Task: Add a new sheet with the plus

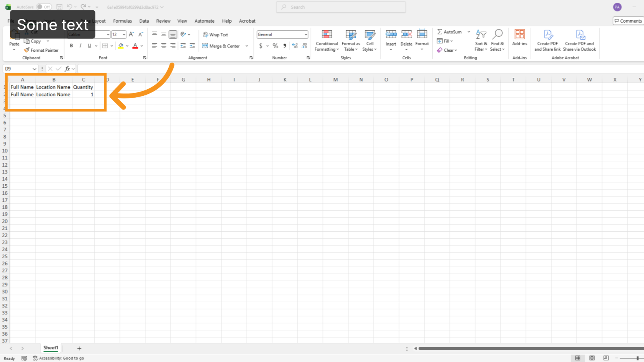Action: point(79,348)
